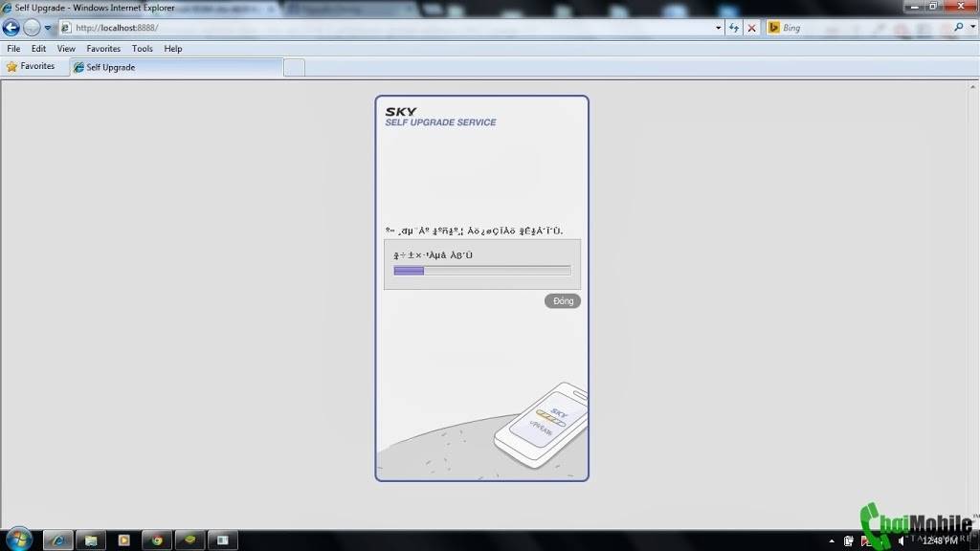Open the Tools menu
Viewport: 980px width, 551px height.
click(x=143, y=48)
